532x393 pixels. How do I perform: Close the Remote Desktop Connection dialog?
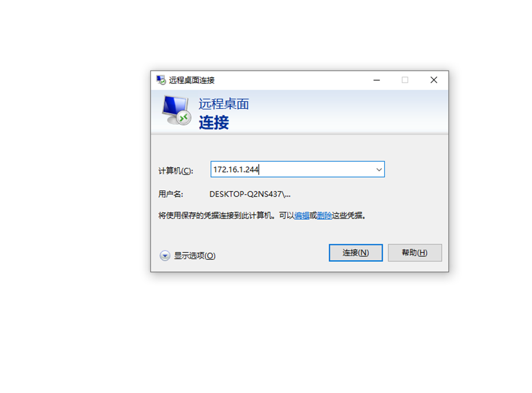click(434, 80)
